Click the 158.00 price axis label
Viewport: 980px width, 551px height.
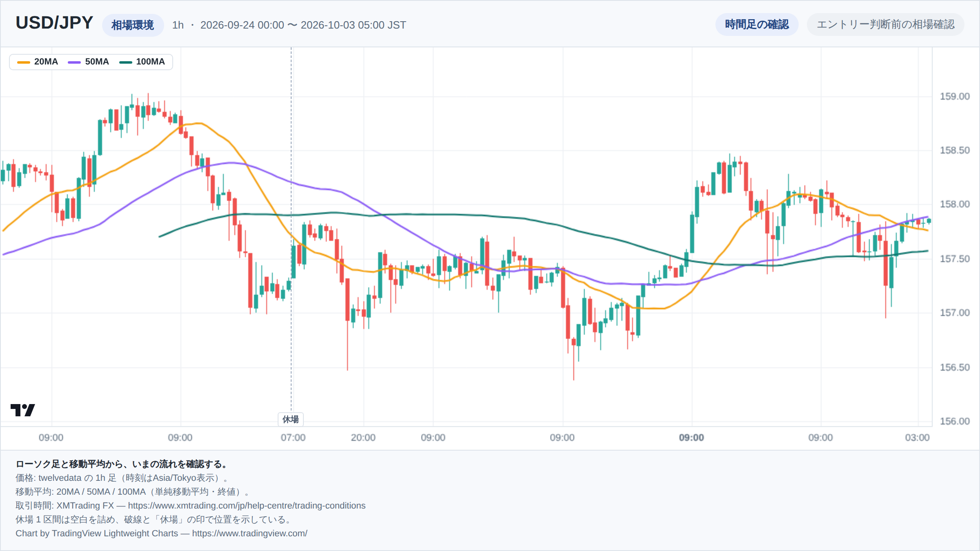click(x=955, y=204)
